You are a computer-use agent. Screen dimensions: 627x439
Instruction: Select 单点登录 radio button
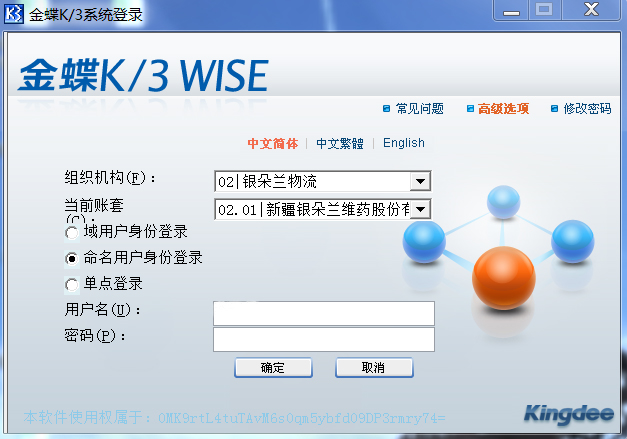coord(72,285)
